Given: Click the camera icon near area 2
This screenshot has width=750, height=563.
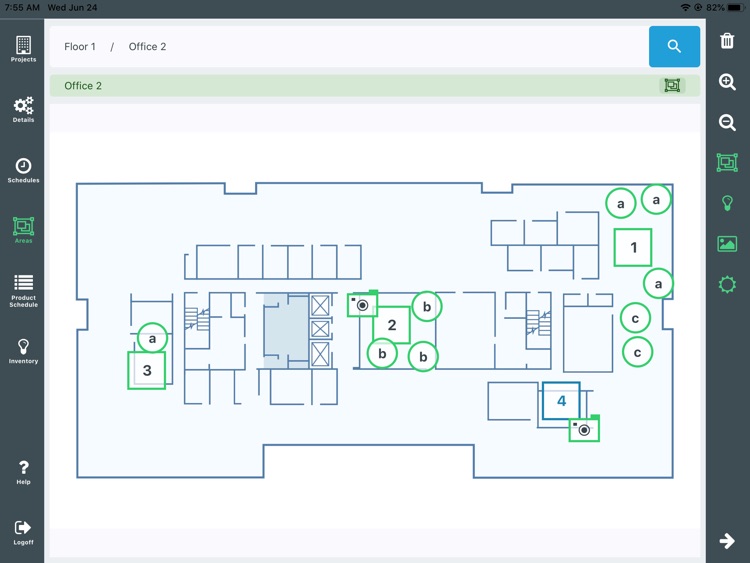Looking at the screenshot, I should coord(363,305).
